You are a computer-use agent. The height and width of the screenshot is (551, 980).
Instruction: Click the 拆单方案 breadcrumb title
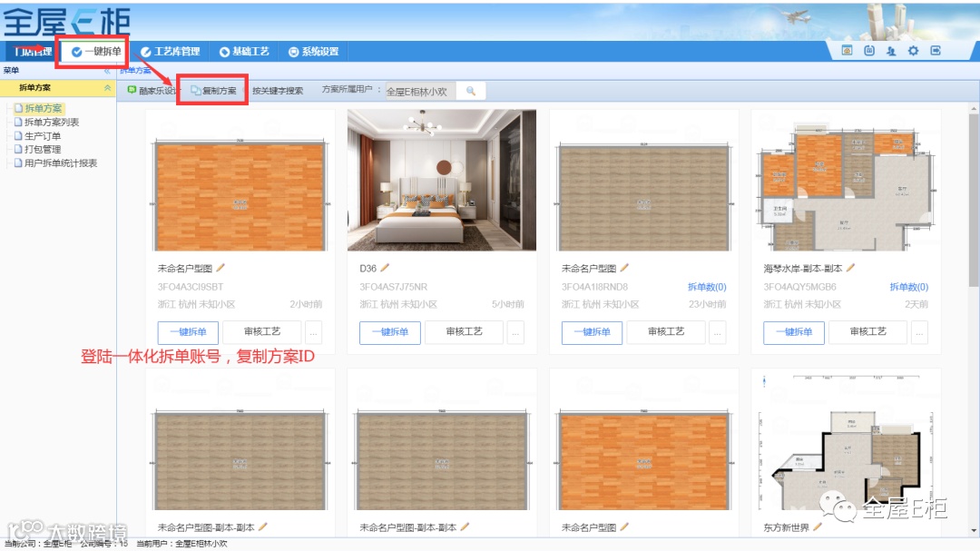pos(135,70)
